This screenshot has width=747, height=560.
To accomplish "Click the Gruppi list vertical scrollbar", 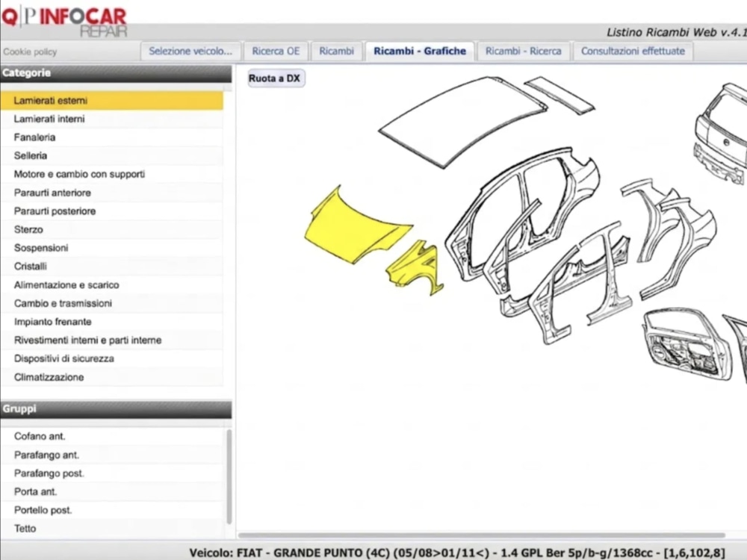I will point(229,476).
